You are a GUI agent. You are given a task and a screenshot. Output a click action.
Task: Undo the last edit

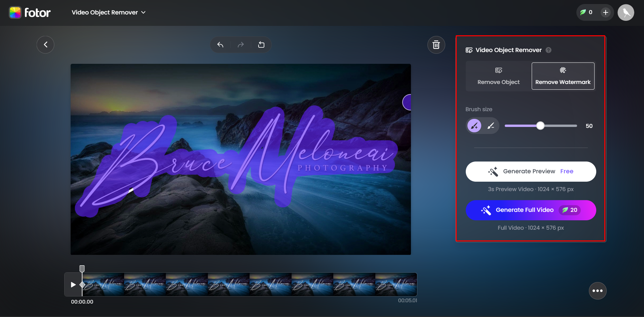pyautogui.click(x=220, y=44)
